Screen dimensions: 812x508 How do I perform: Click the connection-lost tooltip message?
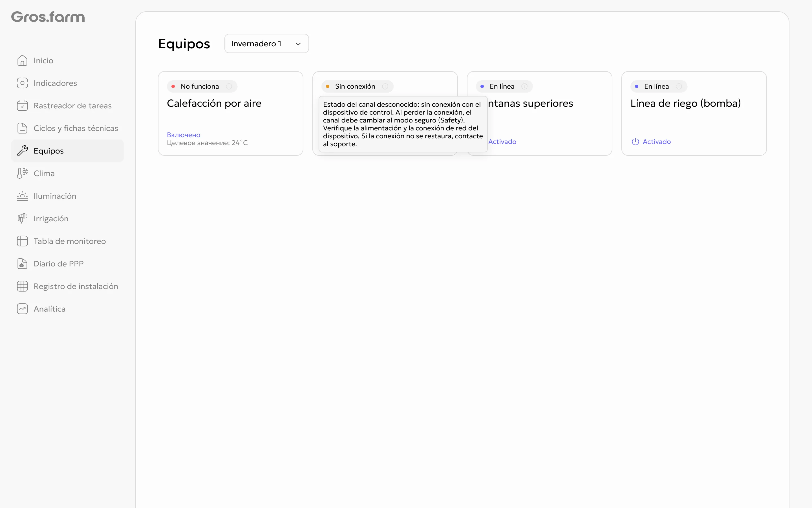403,124
